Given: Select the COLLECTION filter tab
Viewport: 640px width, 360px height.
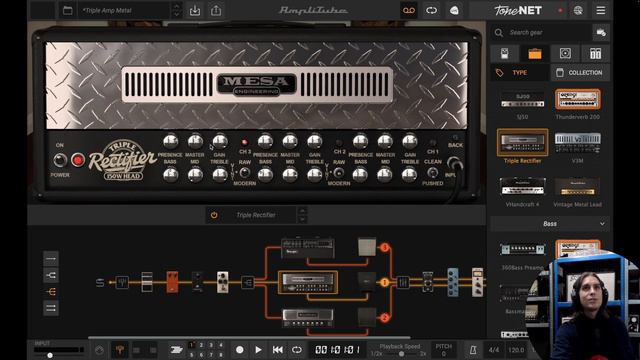Looking at the screenshot, I should [x=580, y=73].
